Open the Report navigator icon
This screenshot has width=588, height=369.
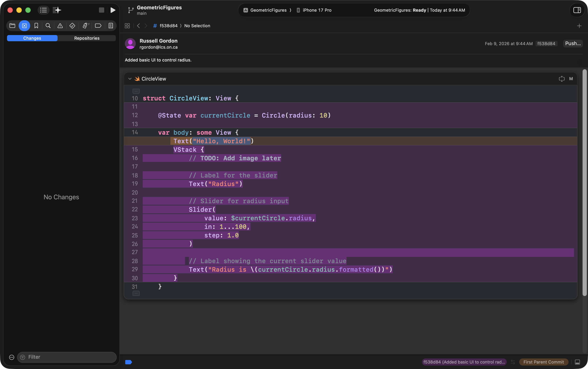pos(111,26)
